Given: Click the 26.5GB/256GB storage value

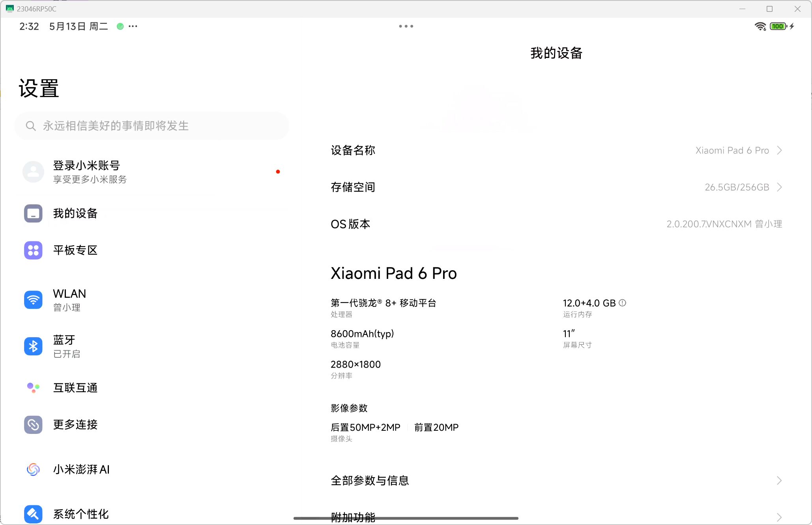Looking at the screenshot, I should 737,187.
